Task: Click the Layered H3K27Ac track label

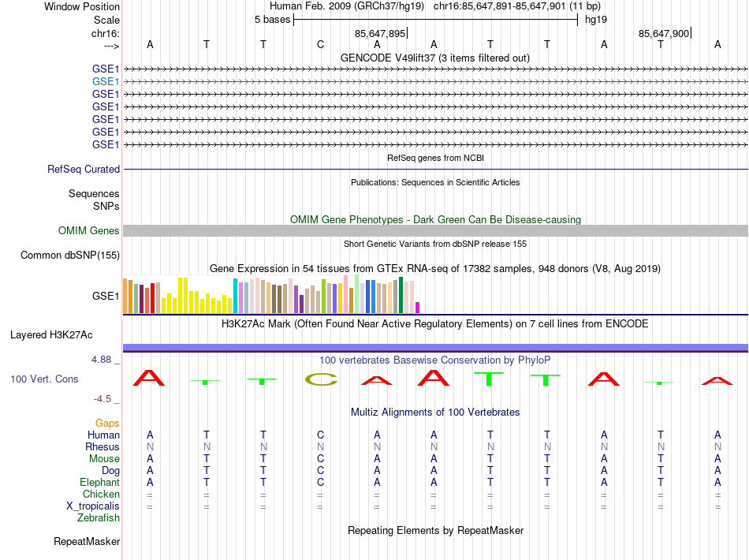Action: click(51, 335)
